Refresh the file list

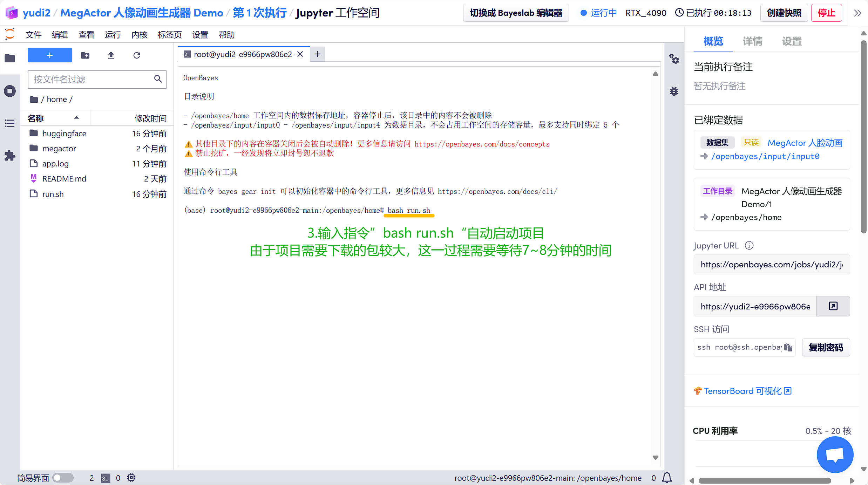click(137, 55)
